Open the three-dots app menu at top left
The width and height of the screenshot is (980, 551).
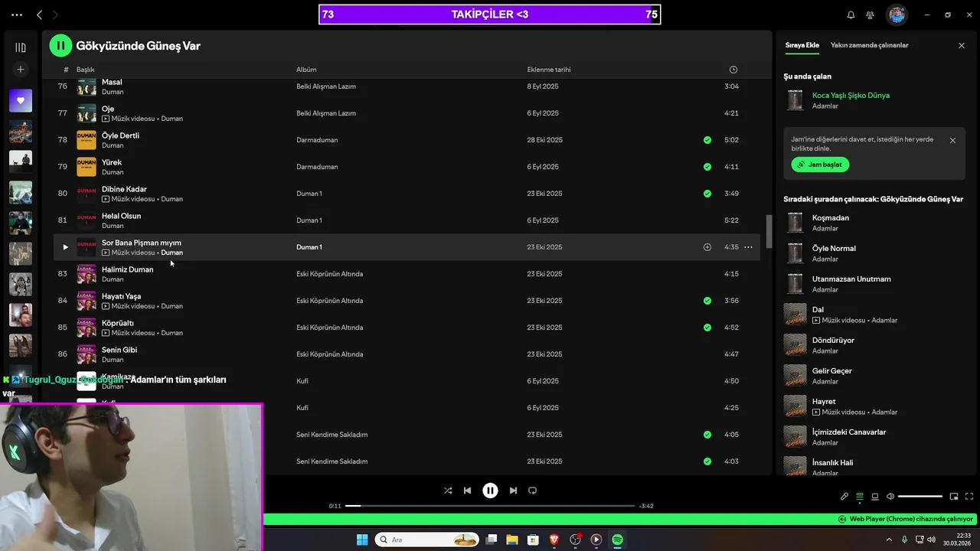[17, 15]
